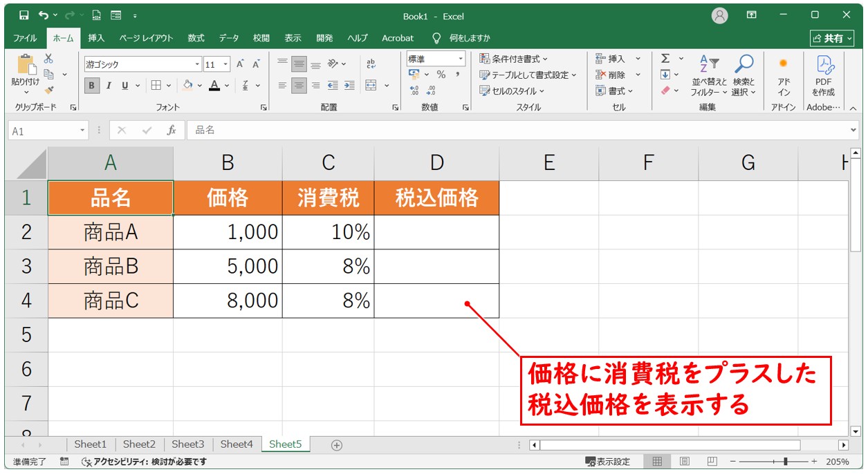868x474 pixels.
Task: Click the 共有 share button
Action: [828, 38]
